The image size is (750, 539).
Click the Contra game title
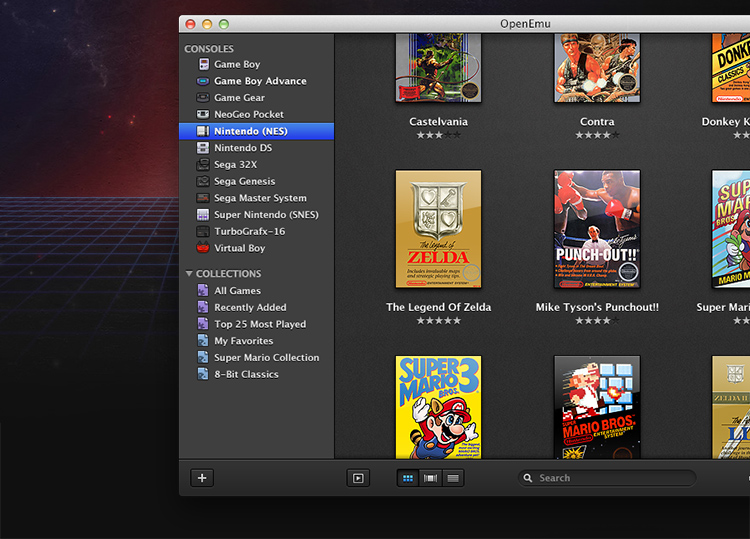pyautogui.click(x=597, y=121)
